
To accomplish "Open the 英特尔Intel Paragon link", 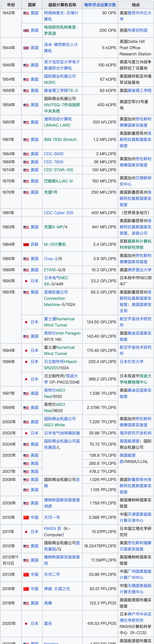I will point(62,333).
